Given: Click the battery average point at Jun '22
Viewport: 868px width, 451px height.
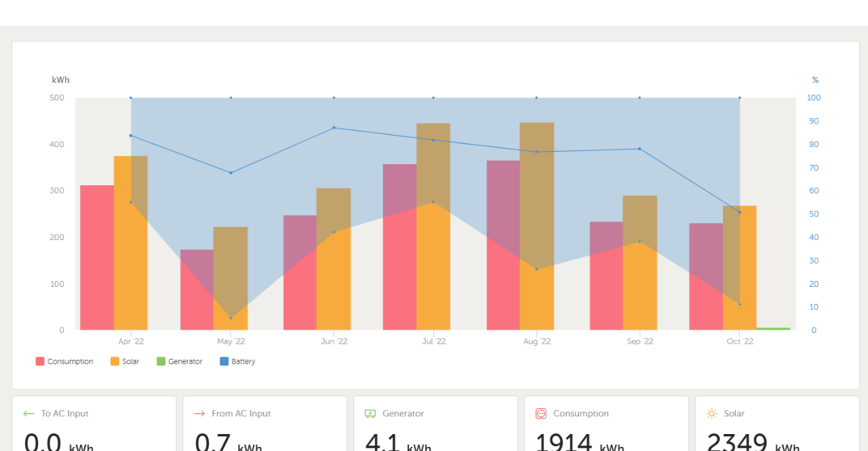Looking at the screenshot, I should pos(334,128).
